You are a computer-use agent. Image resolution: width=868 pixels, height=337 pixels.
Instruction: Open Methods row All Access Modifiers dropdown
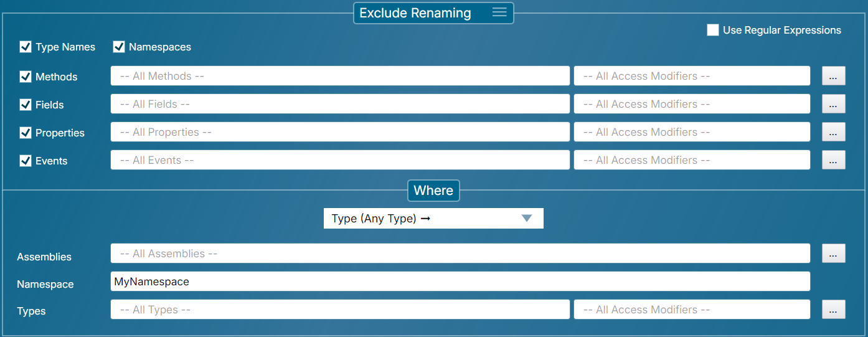tap(691, 76)
